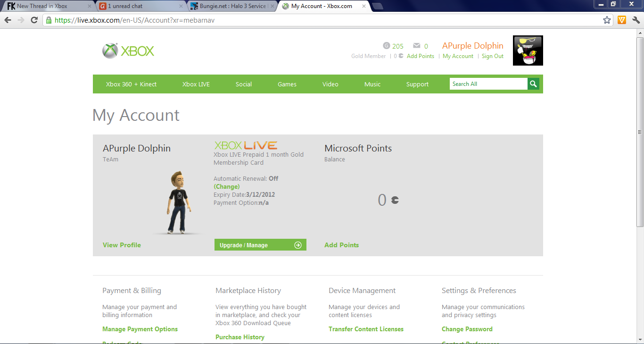Open messages via the envelope icon
The image size is (644, 344).
(416, 46)
